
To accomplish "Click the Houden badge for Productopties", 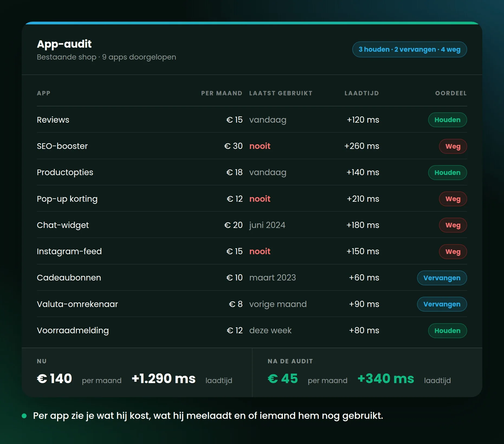I will pyautogui.click(x=447, y=172).
